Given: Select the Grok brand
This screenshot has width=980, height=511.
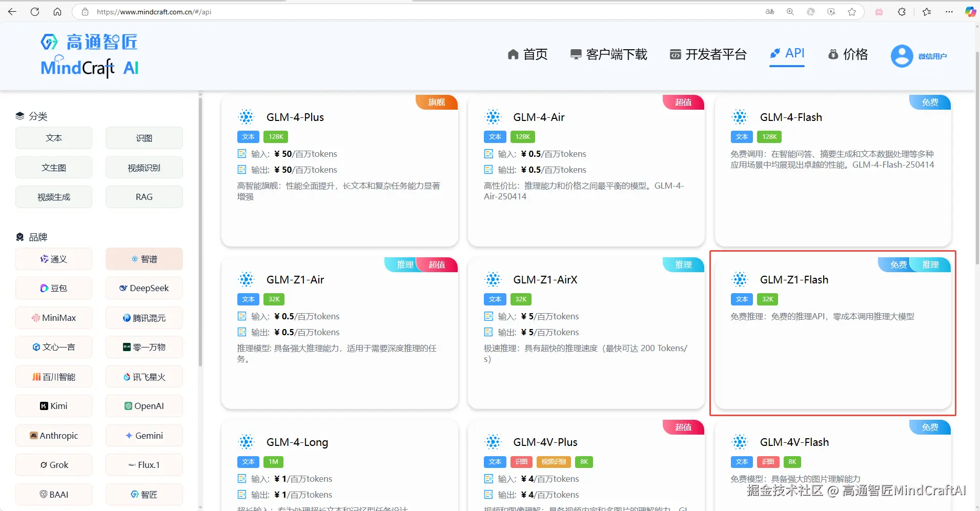Looking at the screenshot, I should coord(54,465).
